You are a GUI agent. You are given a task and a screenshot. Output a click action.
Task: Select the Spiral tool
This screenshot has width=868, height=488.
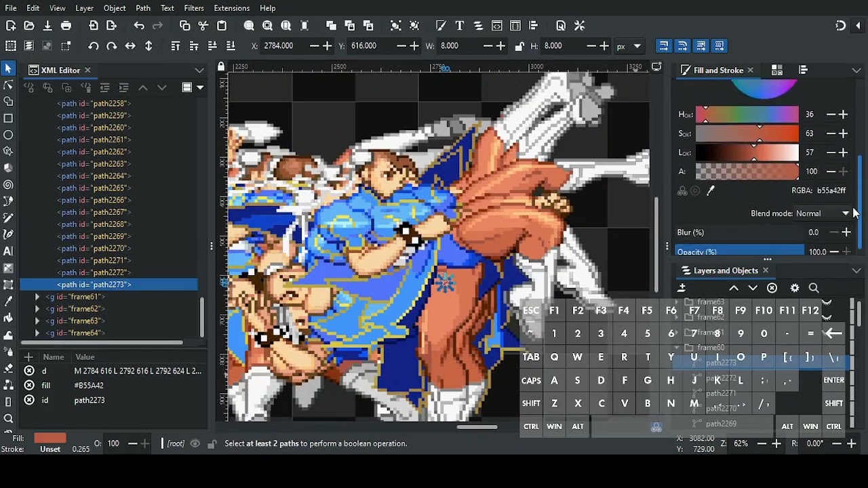8,184
